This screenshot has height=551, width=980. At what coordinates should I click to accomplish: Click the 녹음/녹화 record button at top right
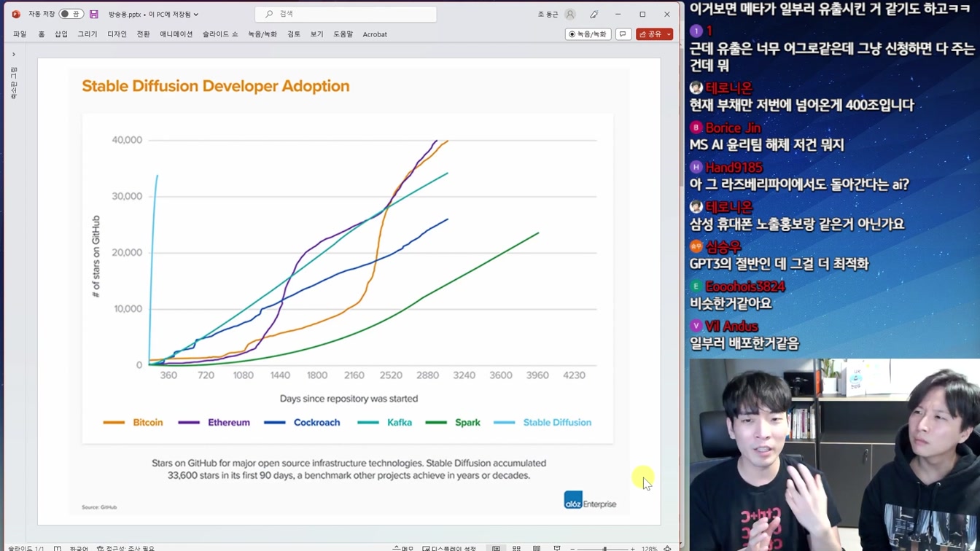click(588, 34)
